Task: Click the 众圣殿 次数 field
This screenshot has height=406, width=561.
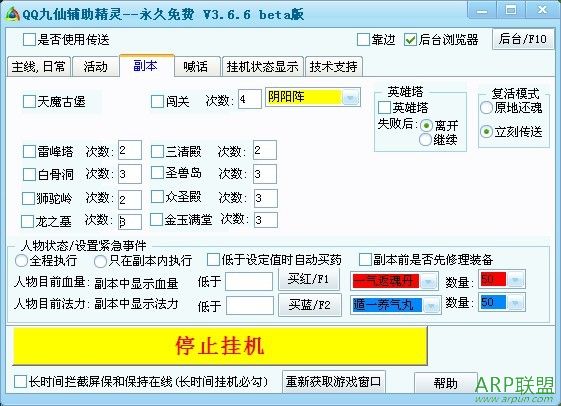Action: pos(266,198)
